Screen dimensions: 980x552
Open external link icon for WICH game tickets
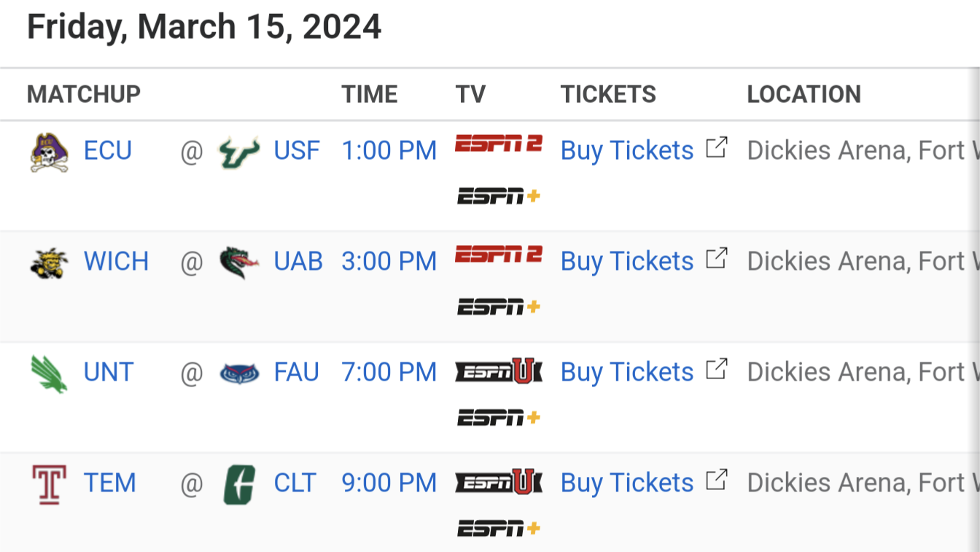point(717,259)
